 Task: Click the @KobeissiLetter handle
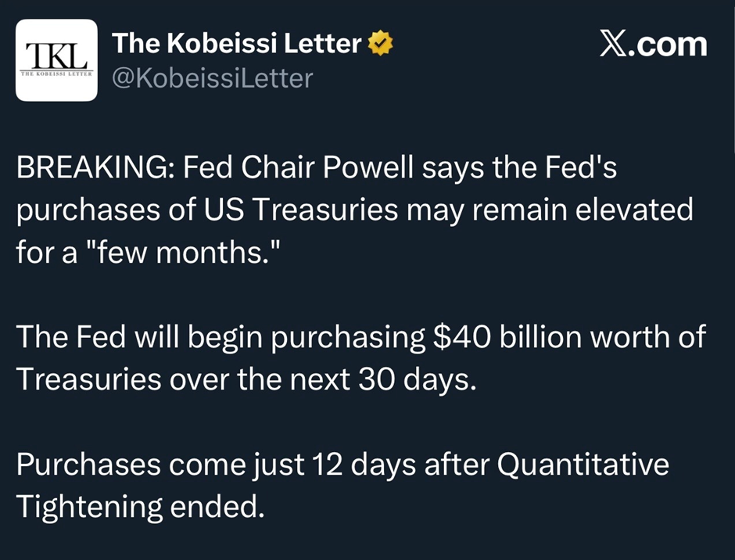(212, 78)
